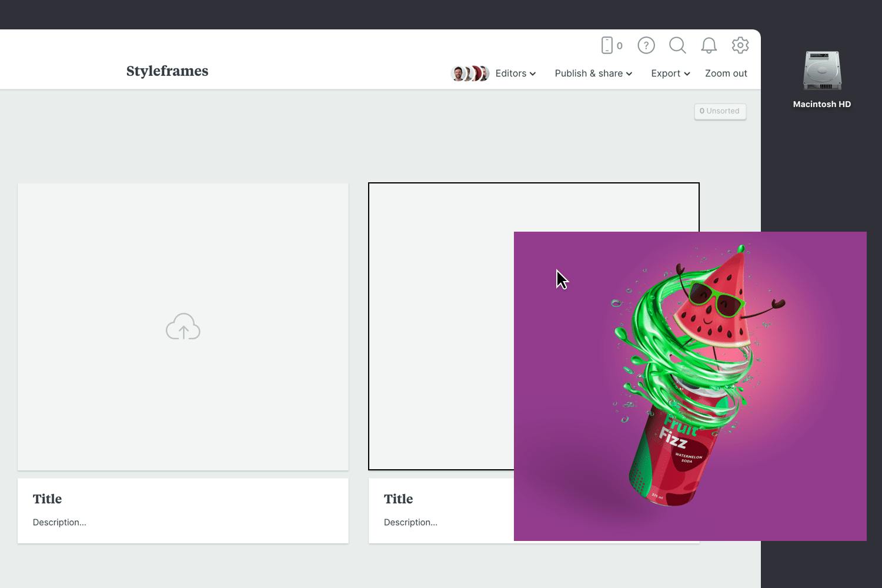Screen dimensions: 882x588
Task: Edit the Title of the second frame
Action: (398, 499)
